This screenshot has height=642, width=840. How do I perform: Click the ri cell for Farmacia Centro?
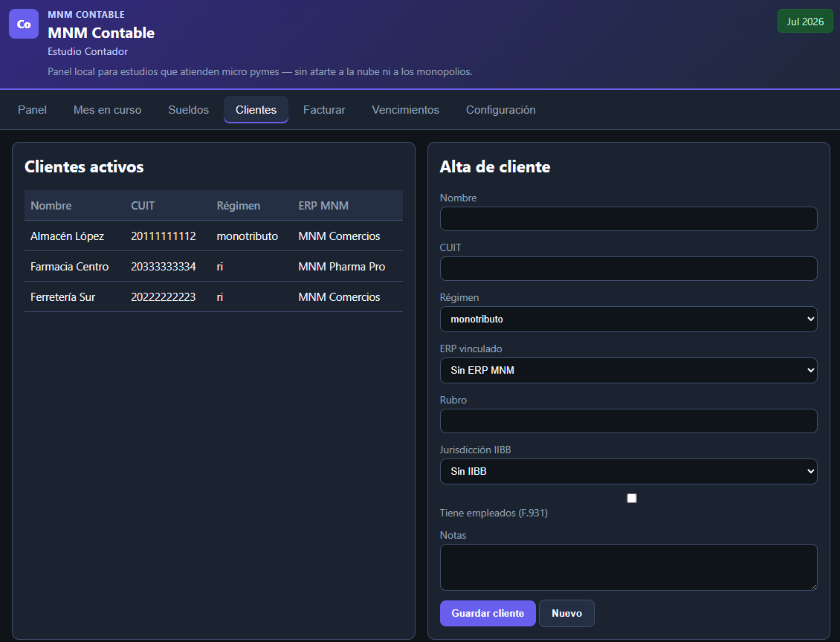pyautogui.click(x=219, y=267)
